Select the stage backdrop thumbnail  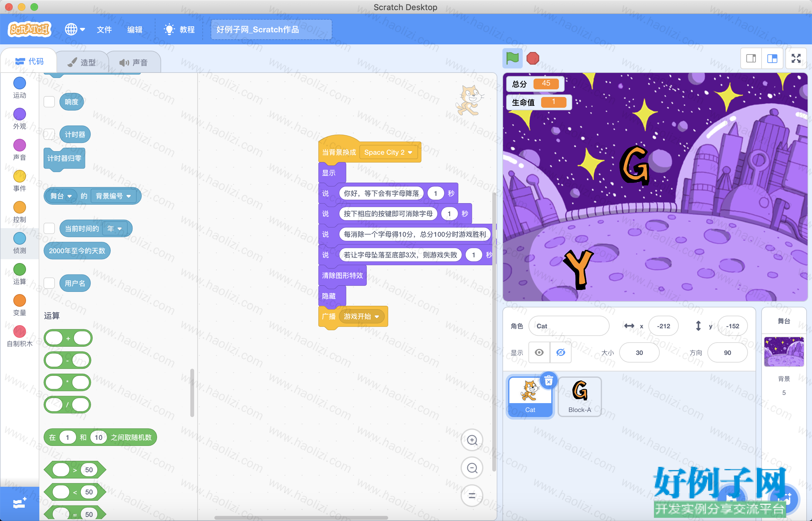pos(784,352)
